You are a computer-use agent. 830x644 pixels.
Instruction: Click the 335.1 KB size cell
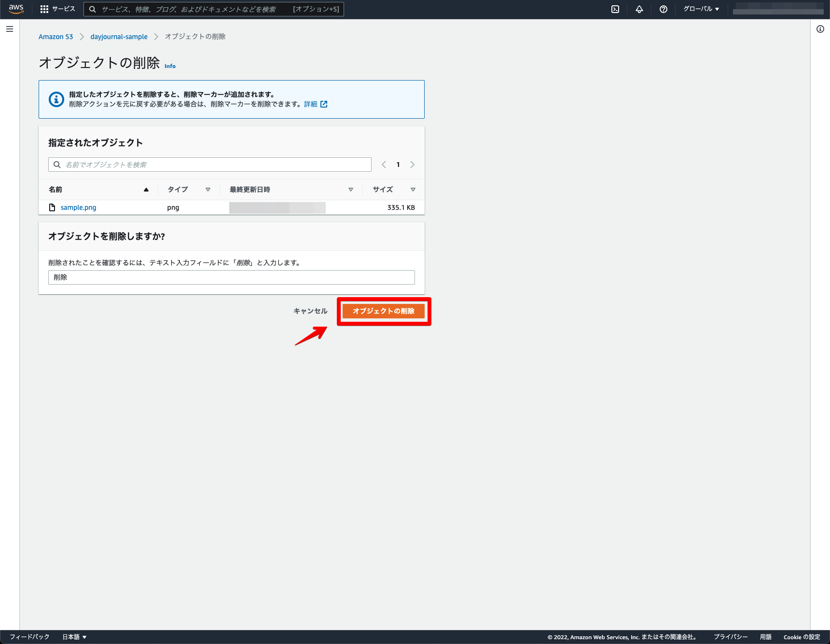(x=401, y=207)
